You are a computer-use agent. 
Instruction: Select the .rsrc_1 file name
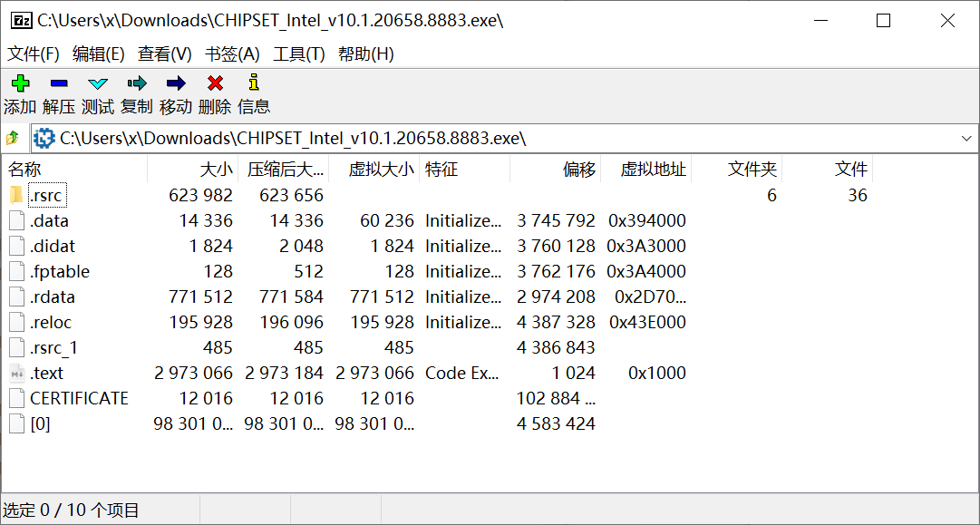click(53, 347)
